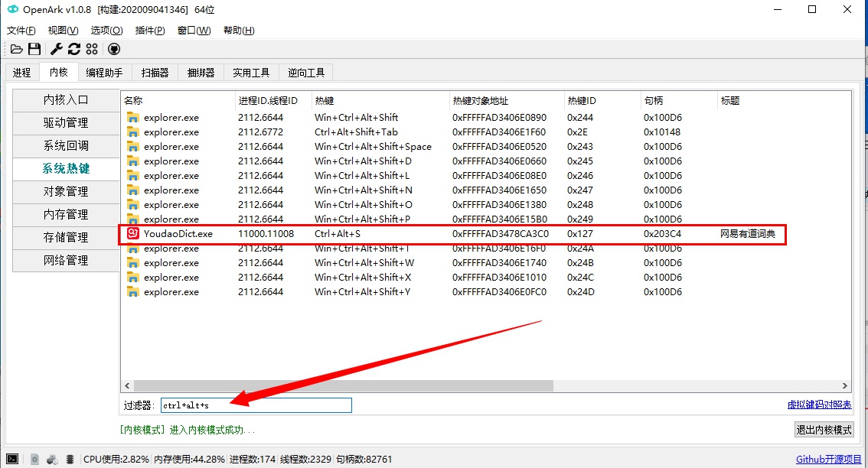Switch to the 逆向工具 tab
This screenshot has height=468, width=868.
[306, 72]
